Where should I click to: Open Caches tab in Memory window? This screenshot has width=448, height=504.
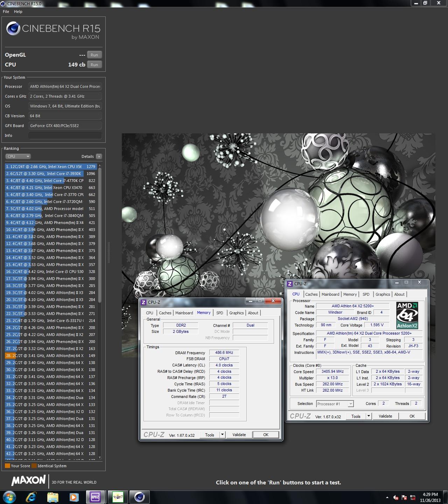165,313
